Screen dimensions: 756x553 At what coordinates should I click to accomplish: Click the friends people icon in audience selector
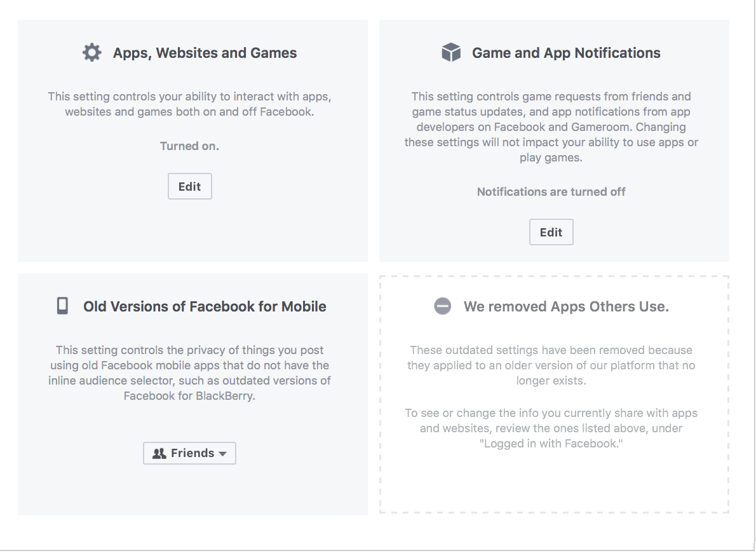(159, 453)
